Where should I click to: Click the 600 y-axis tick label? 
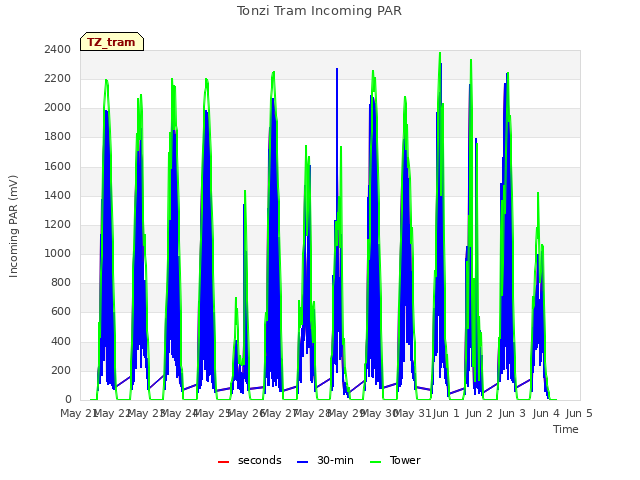pyautogui.click(x=61, y=312)
